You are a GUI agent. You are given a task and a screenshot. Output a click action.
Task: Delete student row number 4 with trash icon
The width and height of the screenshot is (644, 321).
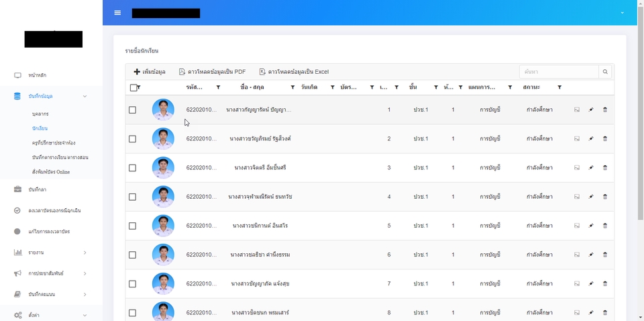[605, 197]
